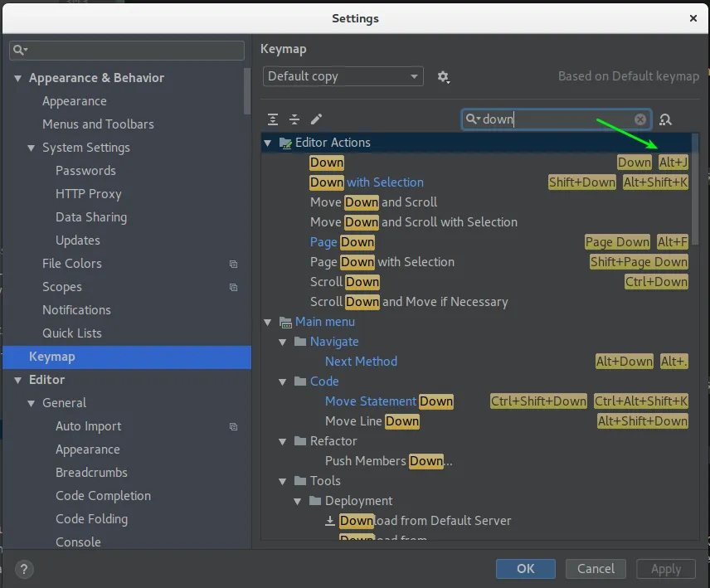Open the Help question mark button
Screen dimensions: 710x588
coord(24,569)
